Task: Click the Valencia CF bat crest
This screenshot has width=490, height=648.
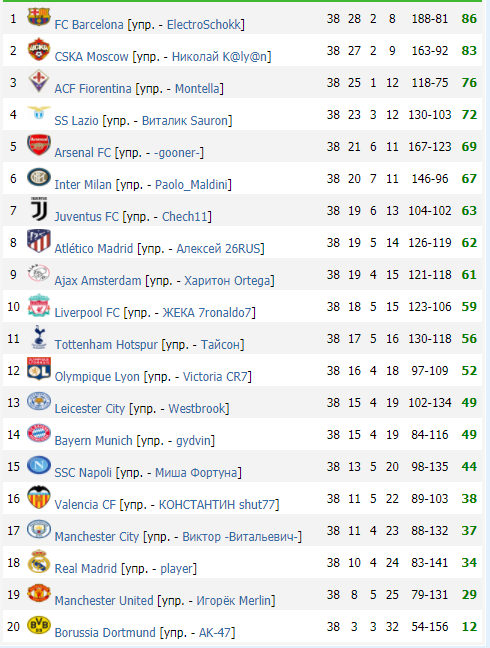Action: (39, 497)
